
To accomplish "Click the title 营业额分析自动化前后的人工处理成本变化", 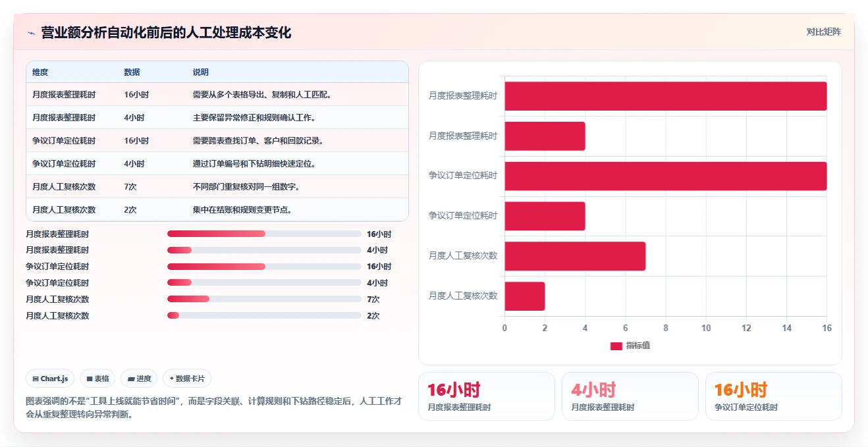I will [x=166, y=32].
